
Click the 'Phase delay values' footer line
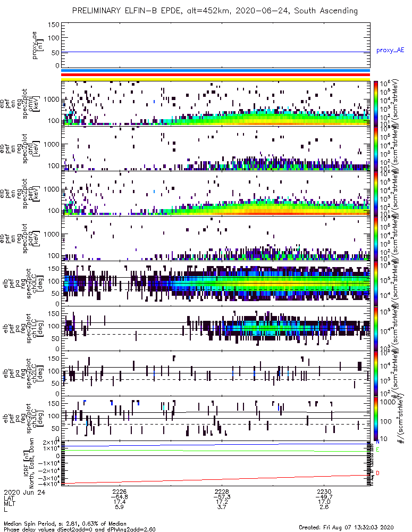[80, 529]
